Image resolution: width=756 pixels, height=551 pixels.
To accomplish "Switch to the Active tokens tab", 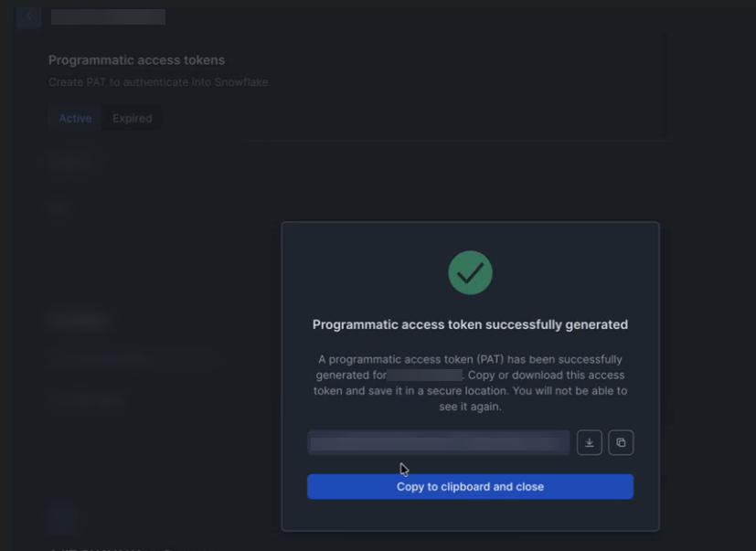I will 75,119.
